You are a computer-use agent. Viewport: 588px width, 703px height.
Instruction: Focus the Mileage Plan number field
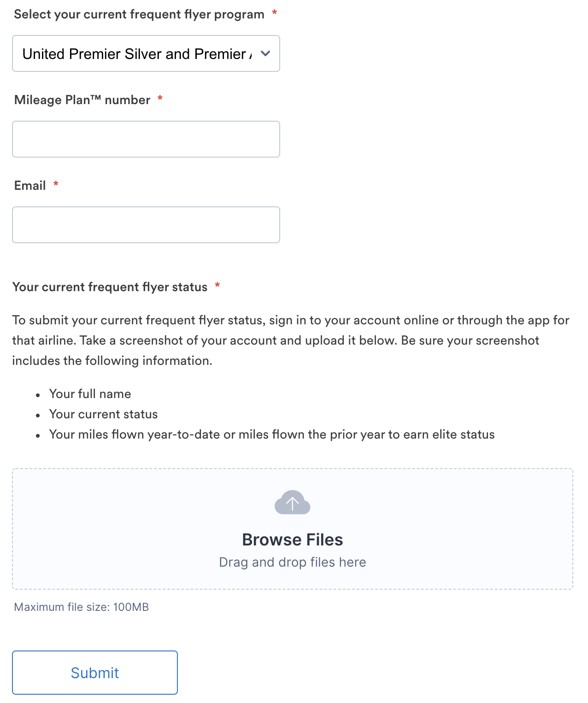click(x=146, y=139)
